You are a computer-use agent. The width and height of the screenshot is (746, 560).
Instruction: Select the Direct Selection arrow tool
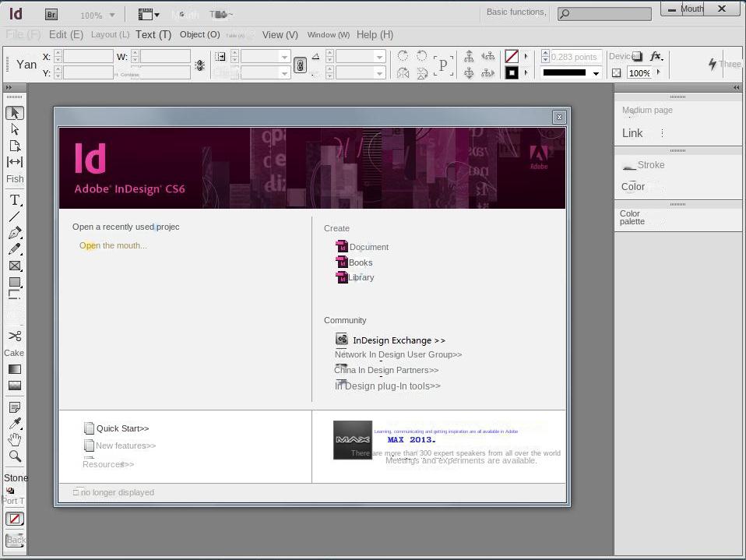(15, 129)
